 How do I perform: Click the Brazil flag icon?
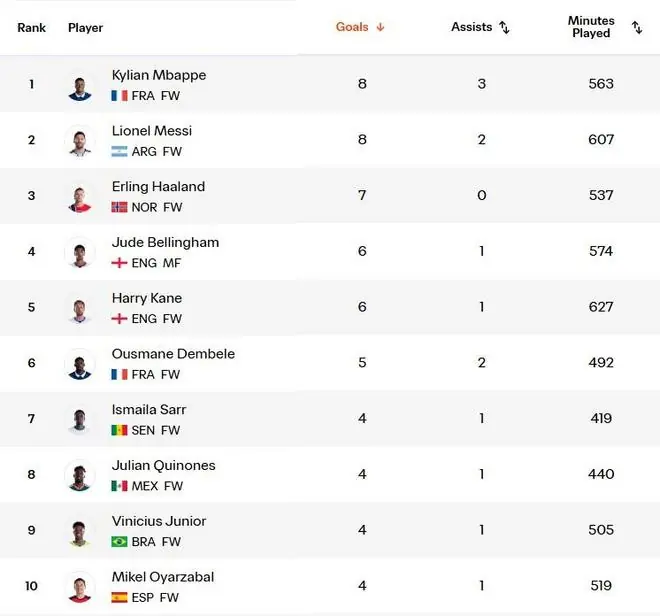click(119, 541)
